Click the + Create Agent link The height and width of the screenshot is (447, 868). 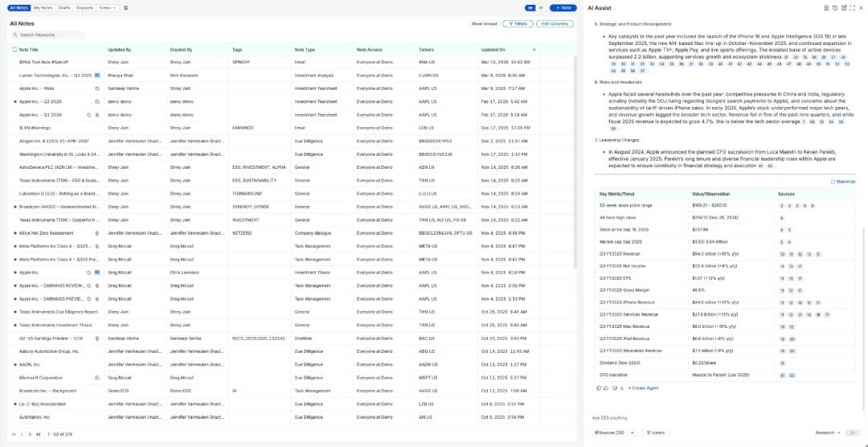tap(643, 388)
